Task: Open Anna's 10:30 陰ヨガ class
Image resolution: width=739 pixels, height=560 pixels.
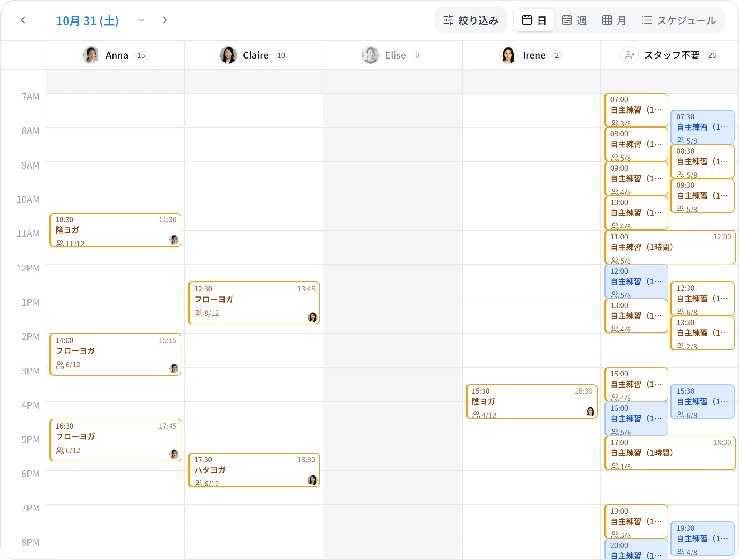Action: (115, 230)
